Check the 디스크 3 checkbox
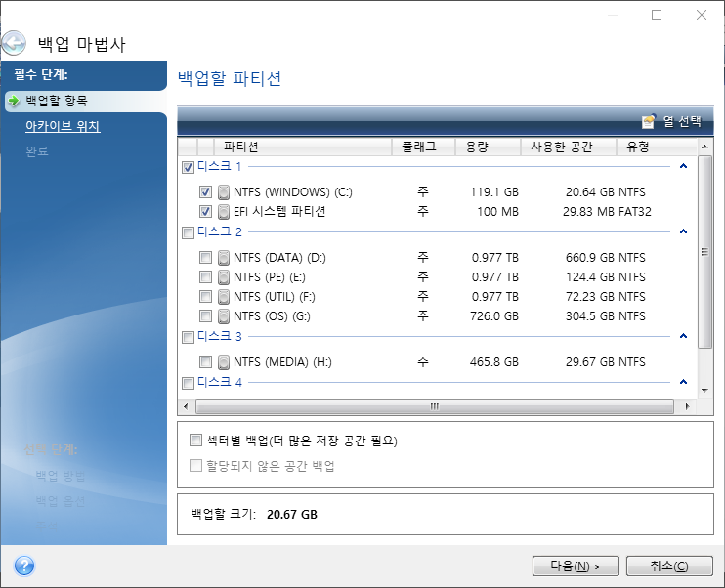The width and height of the screenshot is (725, 588). [188, 337]
